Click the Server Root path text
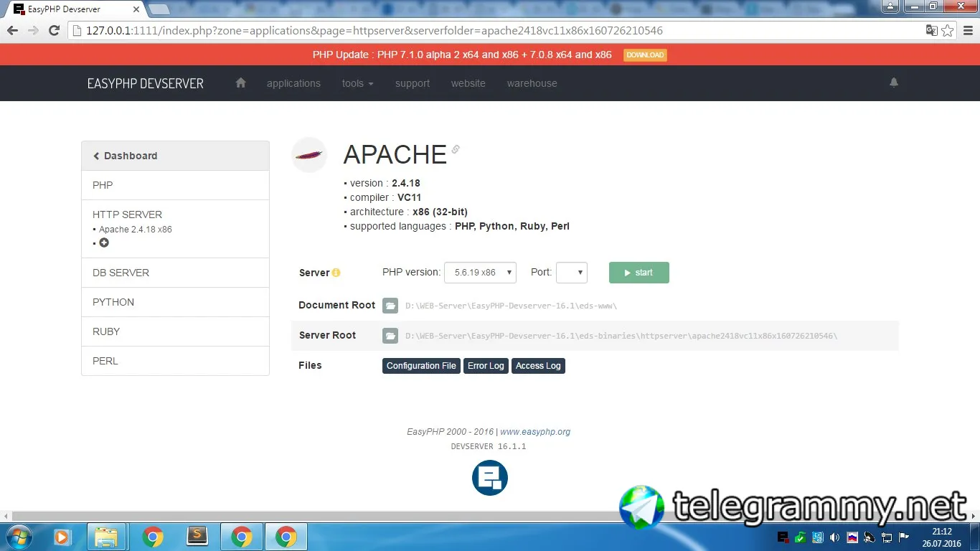The image size is (980, 551). 621,336
